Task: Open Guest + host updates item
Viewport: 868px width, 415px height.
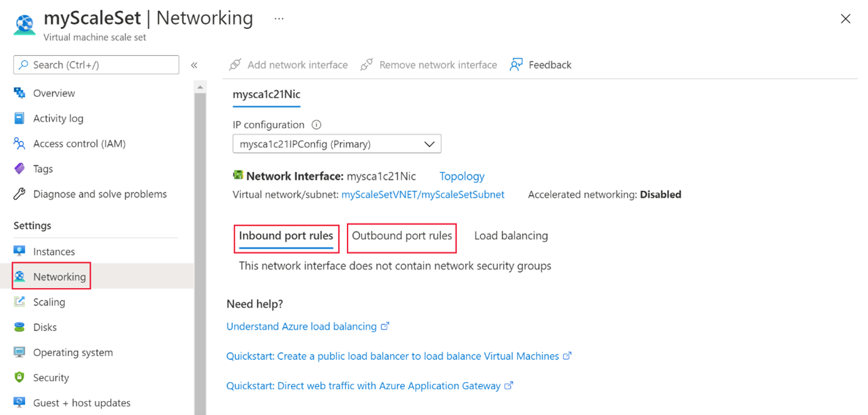Action: (x=82, y=402)
